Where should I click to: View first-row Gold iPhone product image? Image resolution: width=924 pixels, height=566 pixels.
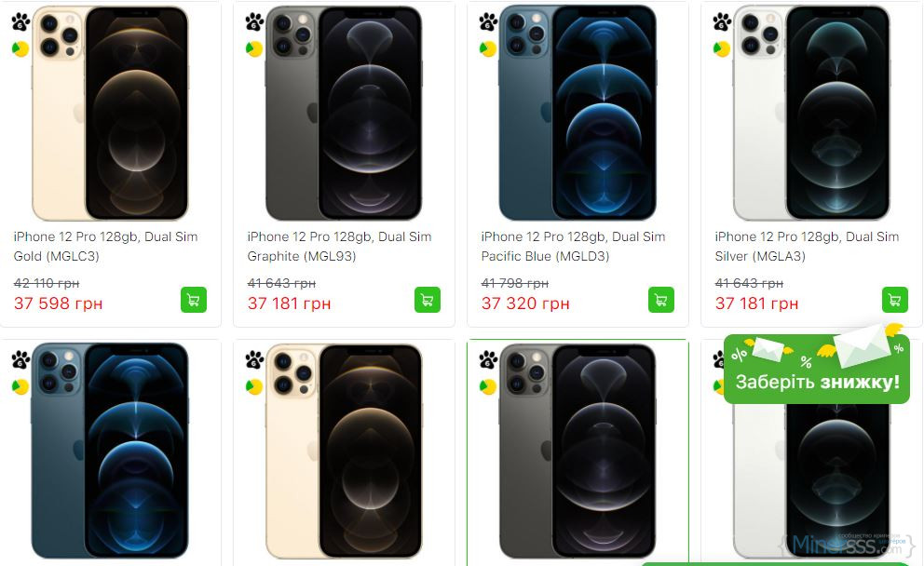pos(110,112)
